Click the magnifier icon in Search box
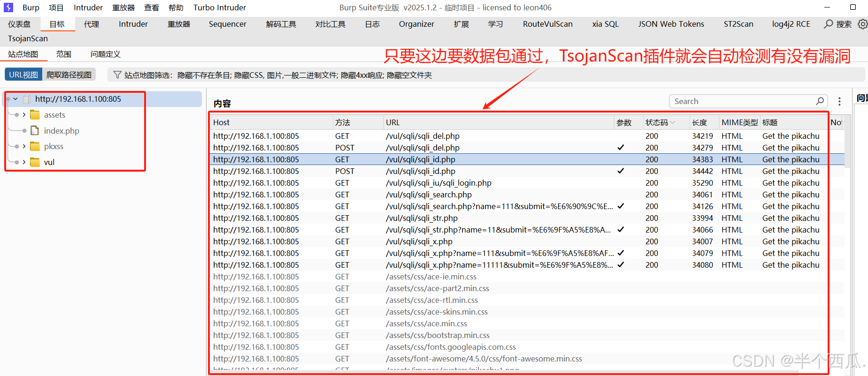This screenshot has height=376, width=868. 820,101
